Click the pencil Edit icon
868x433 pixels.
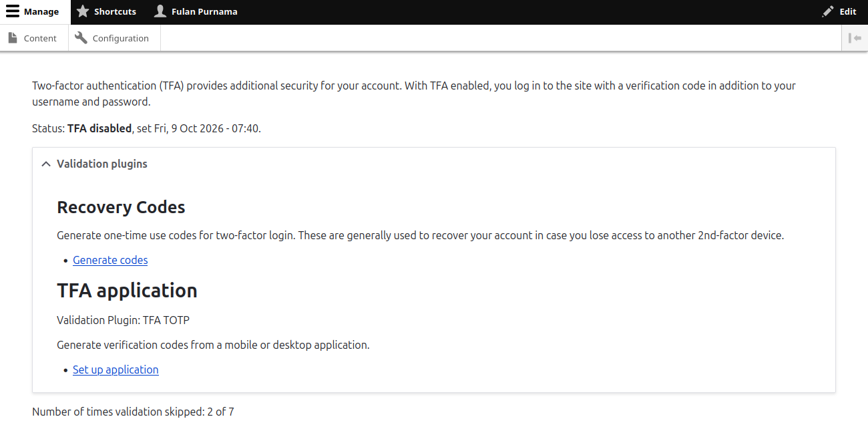(x=828, y=11)
